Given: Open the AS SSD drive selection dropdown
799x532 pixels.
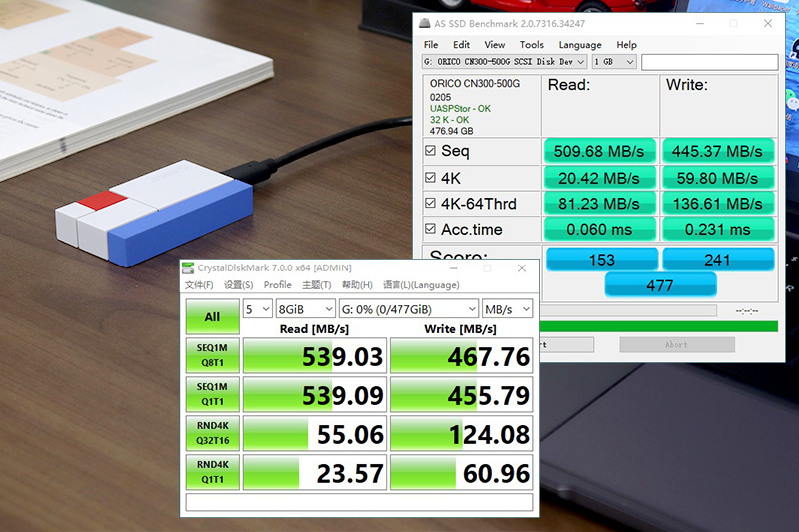Looking at the screenshot, I should (504, 62).
